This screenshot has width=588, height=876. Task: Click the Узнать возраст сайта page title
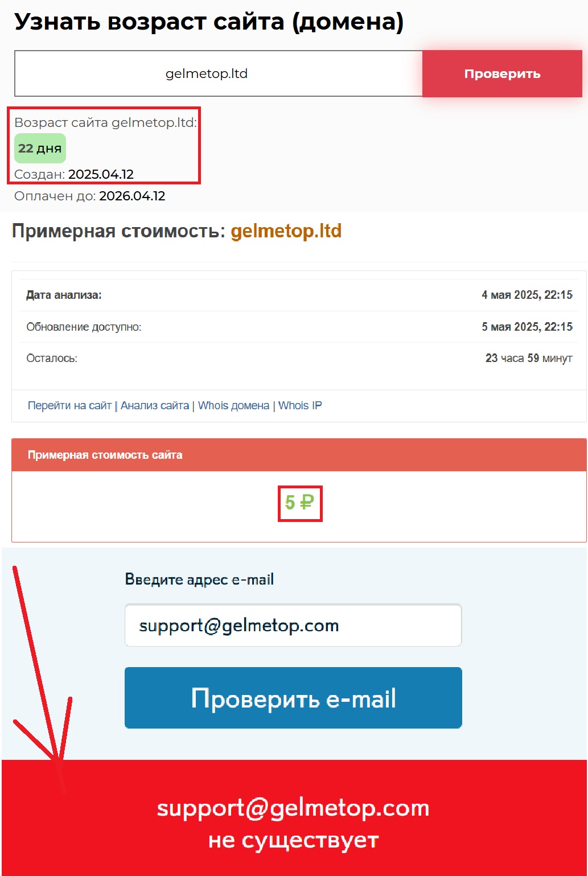(x=209, y=22)
